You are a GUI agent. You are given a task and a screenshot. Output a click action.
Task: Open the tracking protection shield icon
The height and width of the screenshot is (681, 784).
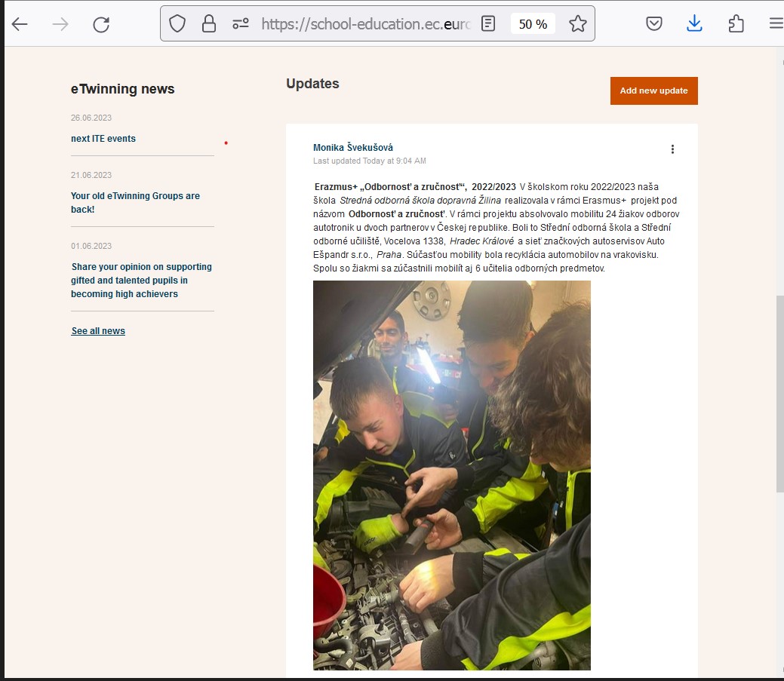(177, 23)
